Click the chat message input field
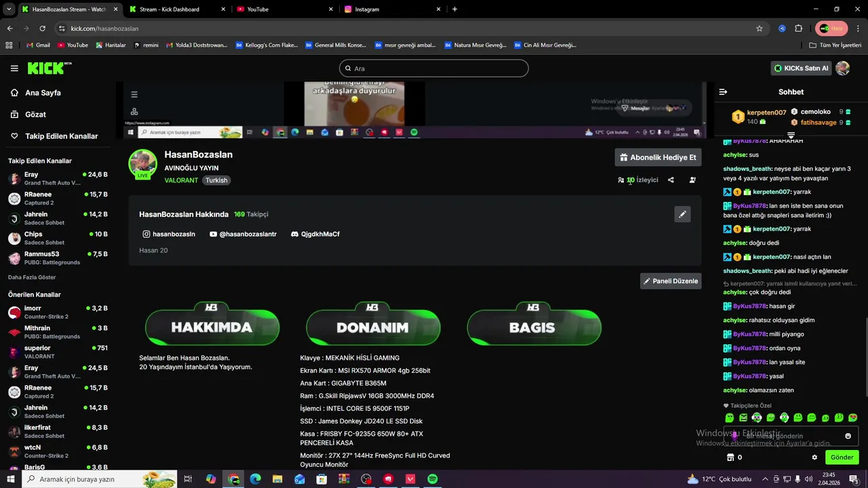868x488 pixels. click(791, 436)
